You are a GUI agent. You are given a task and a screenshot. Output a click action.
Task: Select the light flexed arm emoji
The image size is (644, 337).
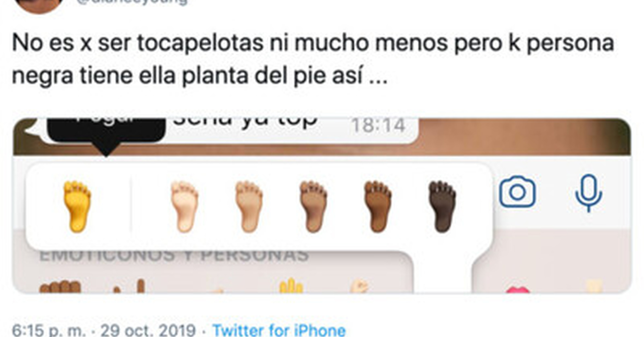(x=360, y=286)
